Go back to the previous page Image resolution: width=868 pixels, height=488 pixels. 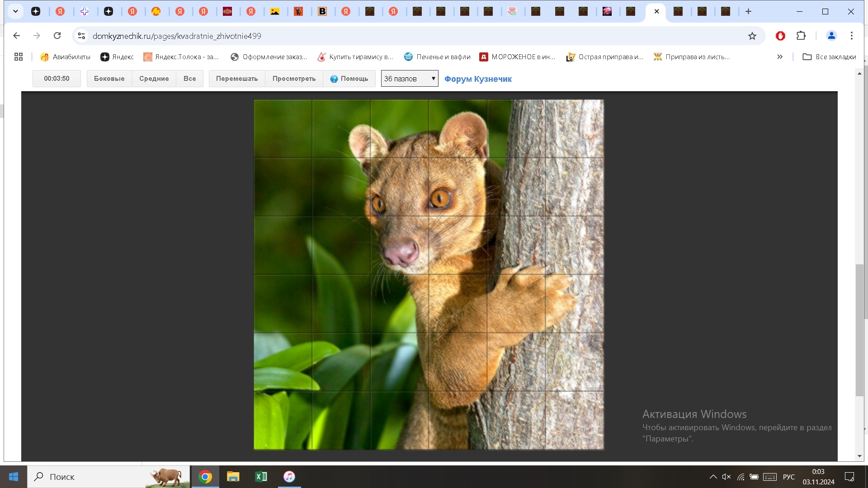pyautogui.click(x=17, y=36)
